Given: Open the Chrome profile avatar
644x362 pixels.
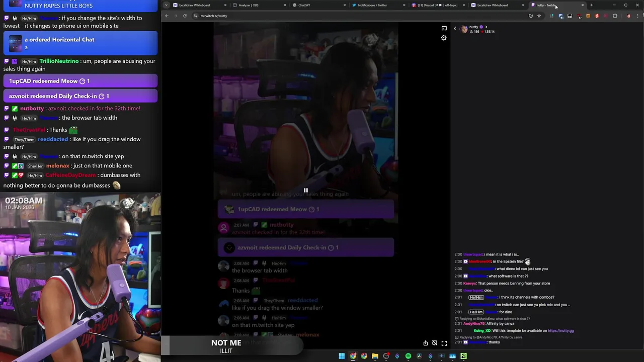Looking at the screenshot, I should (x=628, y=16).
